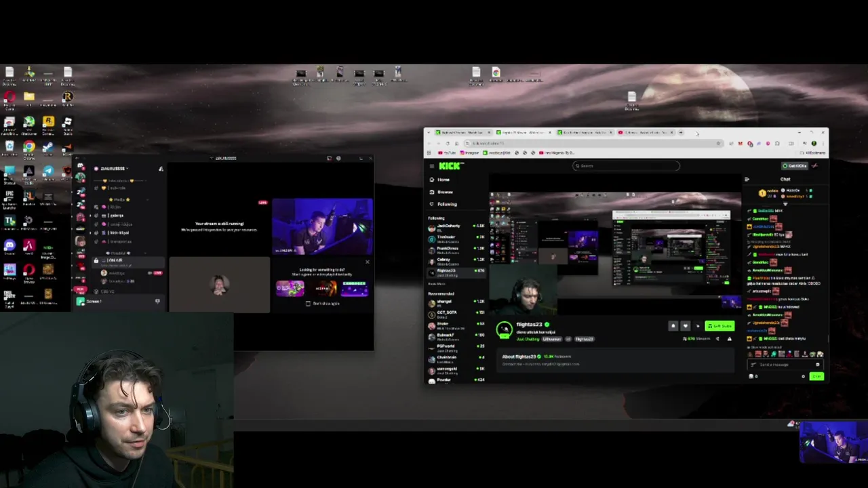Click the yellow folder desktop icon
Screen dimensions: 868x488
click(x=29, y=96)
